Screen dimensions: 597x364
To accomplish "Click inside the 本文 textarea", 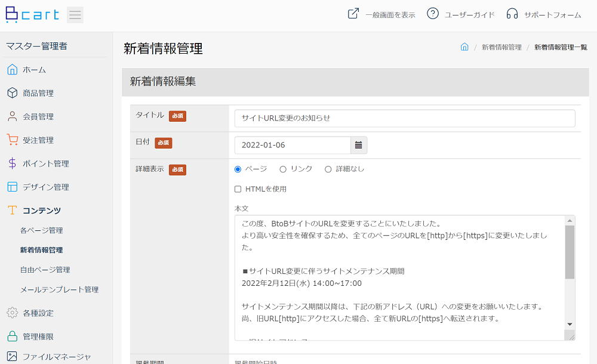I will click(x=399, y=278).
